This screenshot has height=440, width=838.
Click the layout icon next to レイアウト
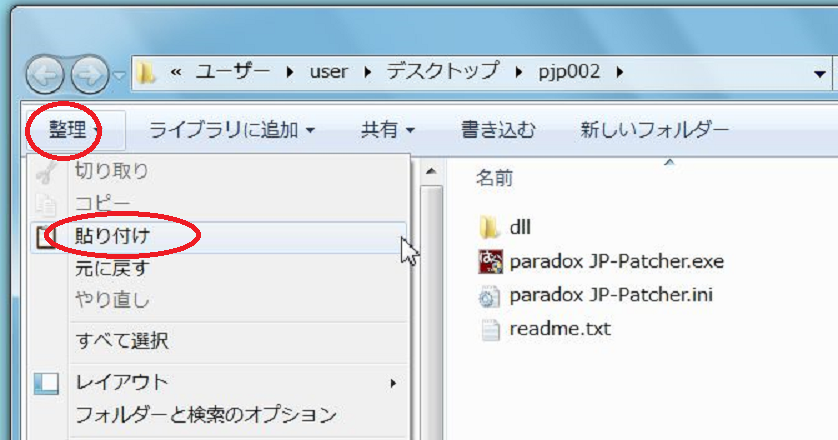click(x=46, y=384)
